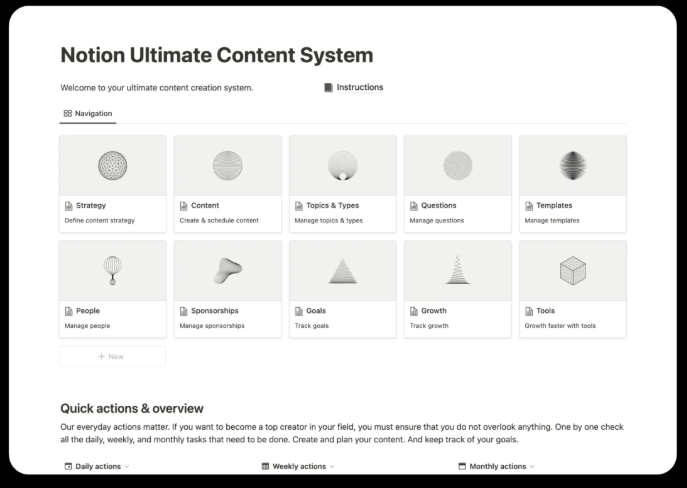This screenshot has height=488, width=687.
Task: Click the Tools card cube image
Action: [573, 270]
